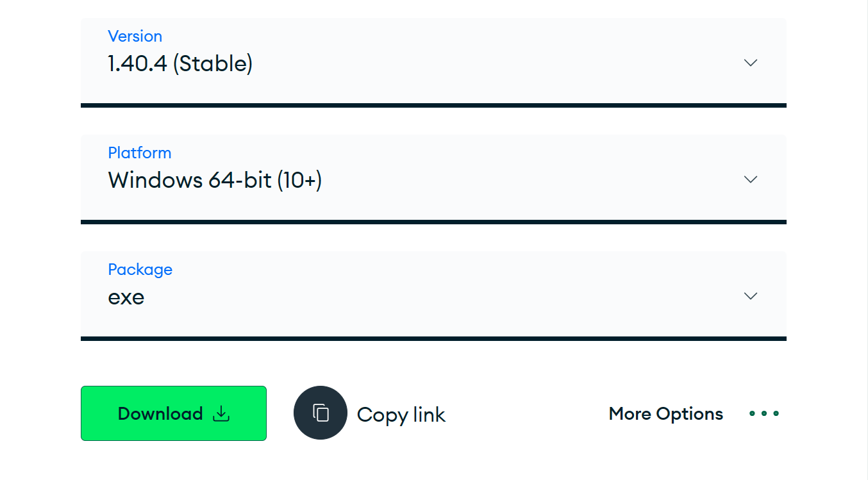The image size is (868, 480).
Task: Click the blue "Version" field label
Action: (135, 37)
